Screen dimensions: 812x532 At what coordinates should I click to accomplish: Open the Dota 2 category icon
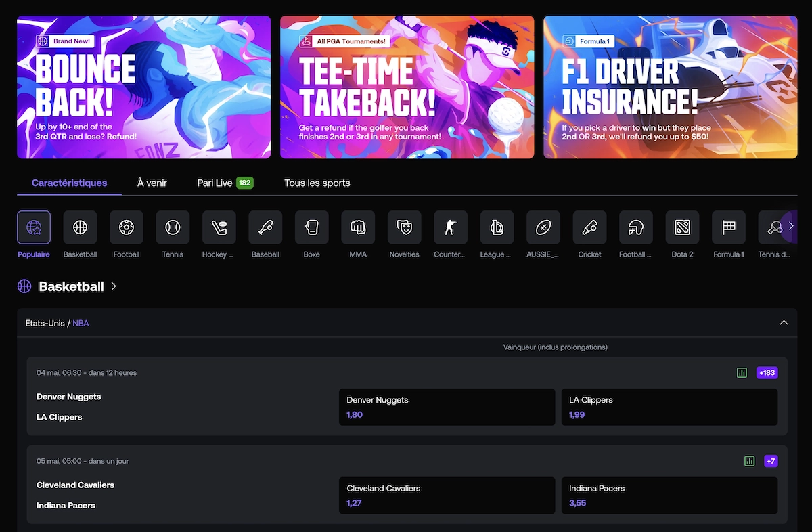point(682,227)
